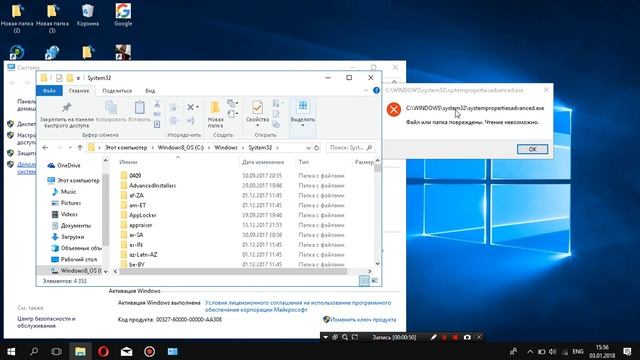Image resolution: width=640 pixels, height=360 pixels.
Task: Go back with Explorer's back arrow
Action: 45,148
